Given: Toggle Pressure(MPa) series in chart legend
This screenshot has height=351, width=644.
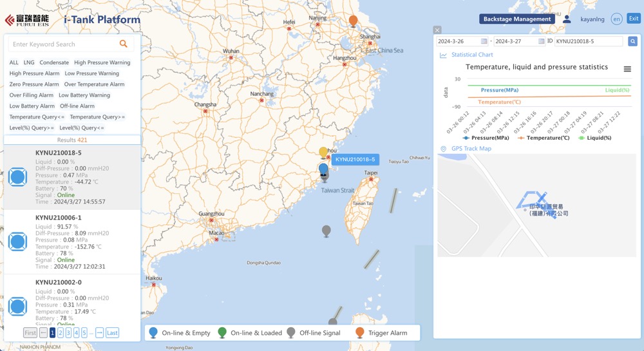Looking at the screenshot, I should 486,138.
